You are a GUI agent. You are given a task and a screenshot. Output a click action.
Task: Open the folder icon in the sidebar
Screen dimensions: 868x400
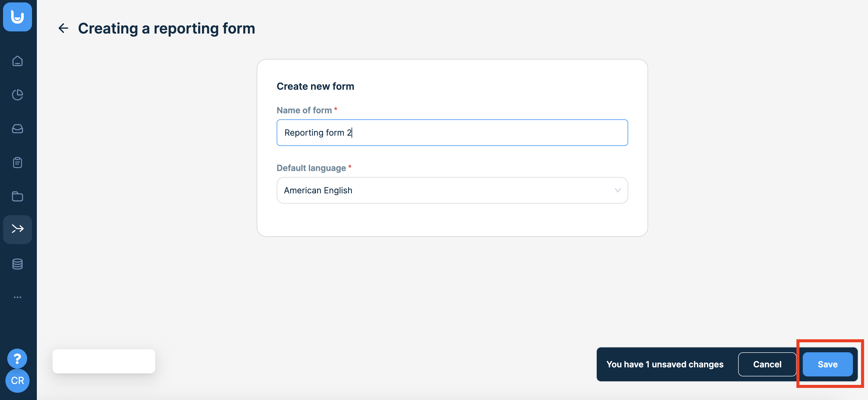(18, 196)
